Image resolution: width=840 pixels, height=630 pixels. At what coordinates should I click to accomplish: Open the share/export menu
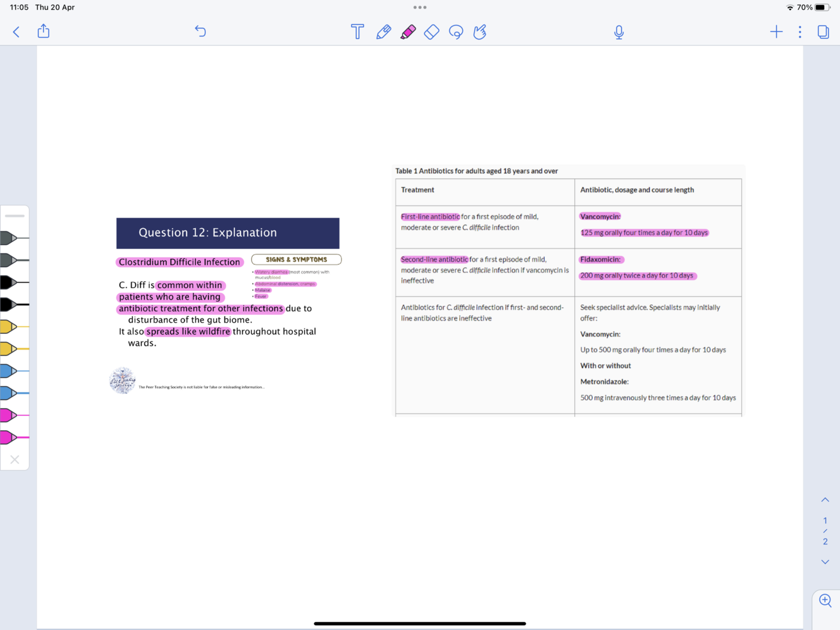click(43, 31)
